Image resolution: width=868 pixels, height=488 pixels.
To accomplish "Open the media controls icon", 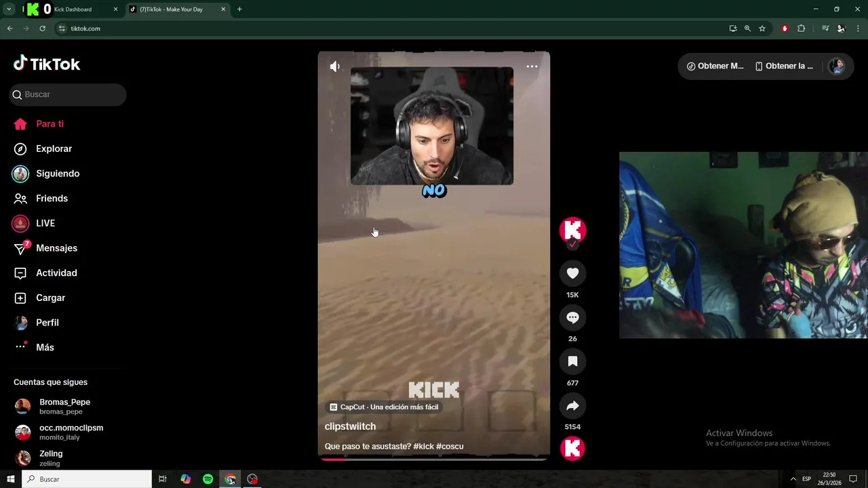I will [825, 28].
